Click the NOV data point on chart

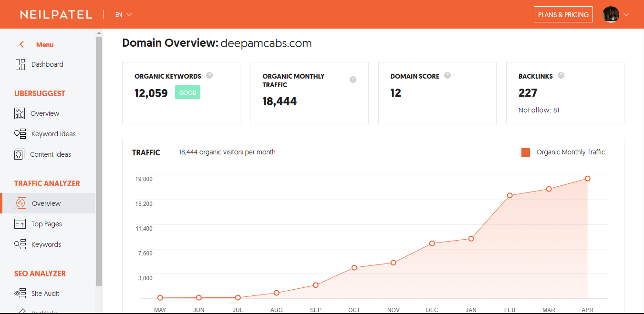click(x=394, y=263)
